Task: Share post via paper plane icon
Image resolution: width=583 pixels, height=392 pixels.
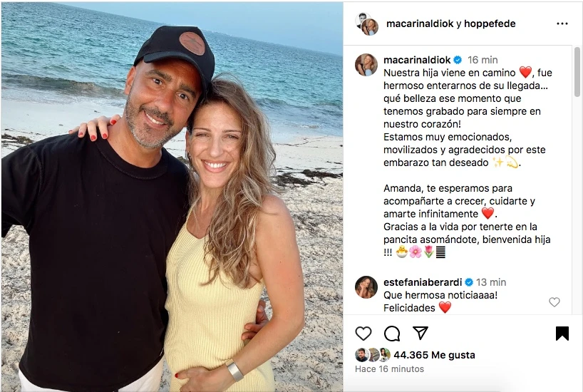Action: click(421, 334)
